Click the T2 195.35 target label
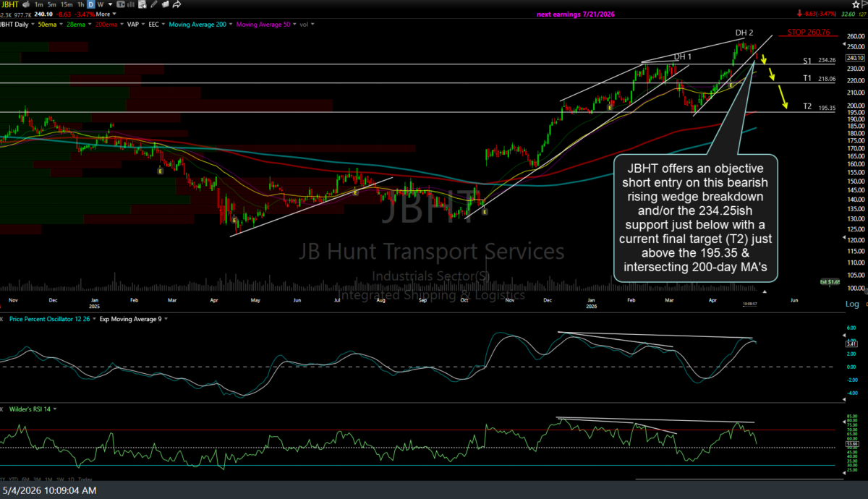The width and height of the screenshot is (868, 499). (820, 107)
